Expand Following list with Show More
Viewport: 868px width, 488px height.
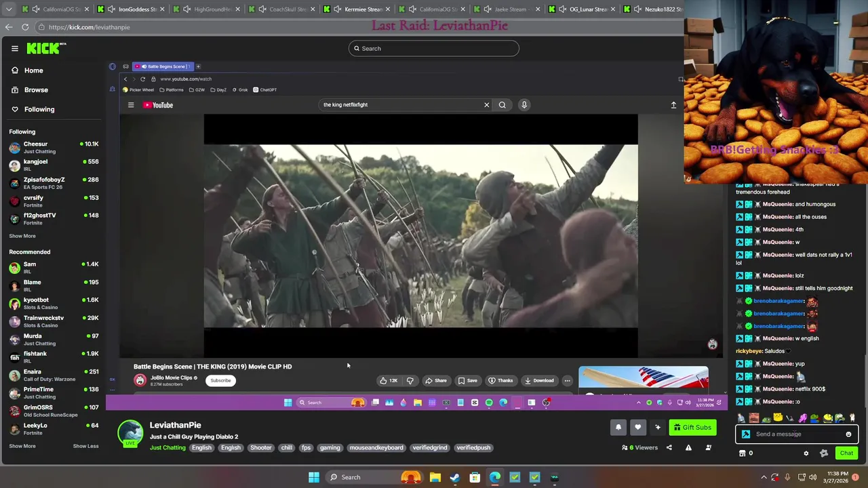[22, 236]
